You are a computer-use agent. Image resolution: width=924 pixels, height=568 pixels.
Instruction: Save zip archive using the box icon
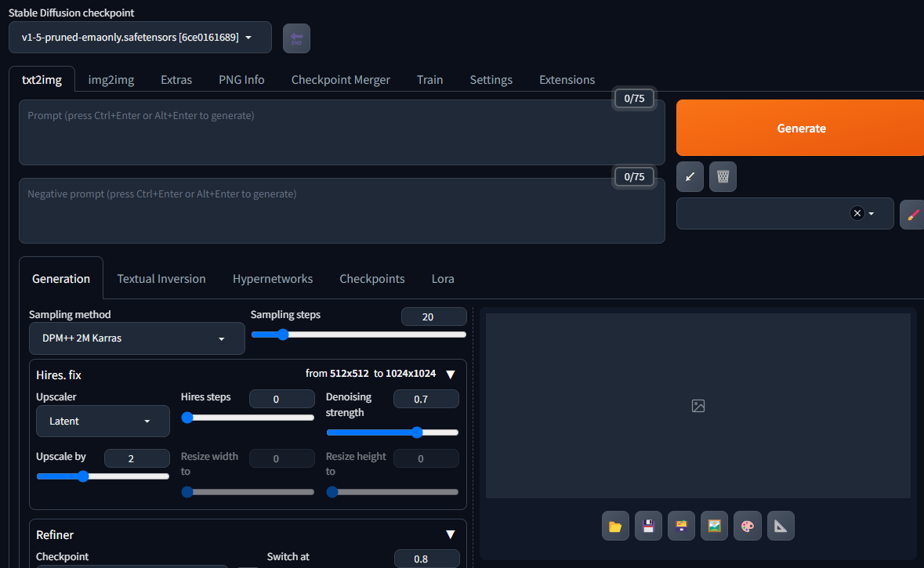pyautogui.click(x=681, y=526)
